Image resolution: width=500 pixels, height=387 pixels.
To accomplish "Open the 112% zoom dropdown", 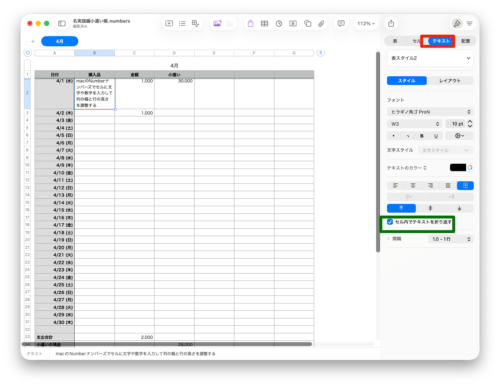I will (366, 23).
